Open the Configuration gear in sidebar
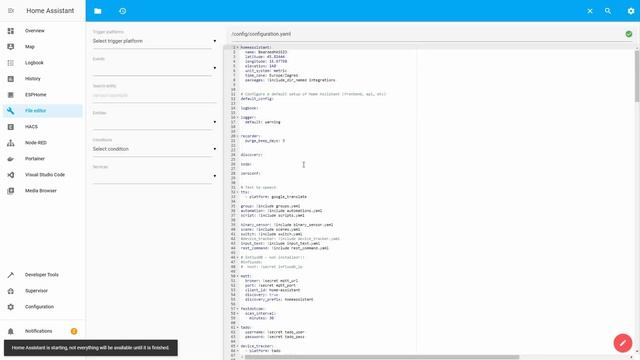This screenshot has width=640, height=360. coord(11,307)
